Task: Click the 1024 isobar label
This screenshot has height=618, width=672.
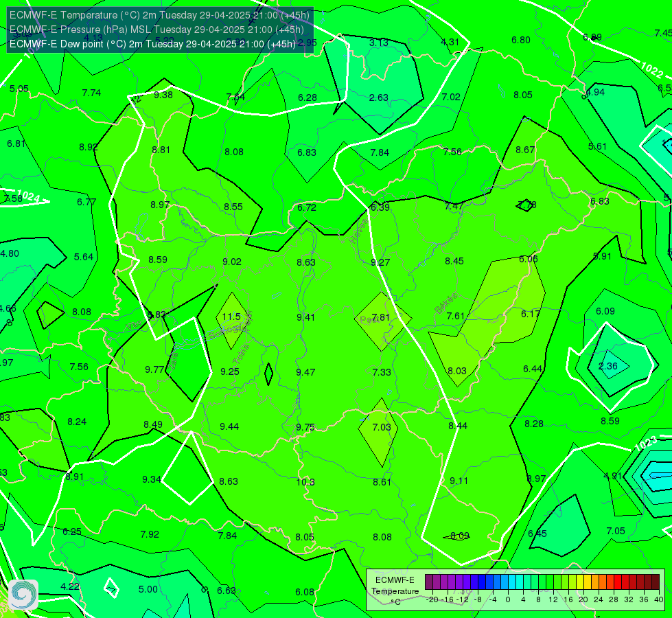Action: pyautogui.click(x=28, y=196)
